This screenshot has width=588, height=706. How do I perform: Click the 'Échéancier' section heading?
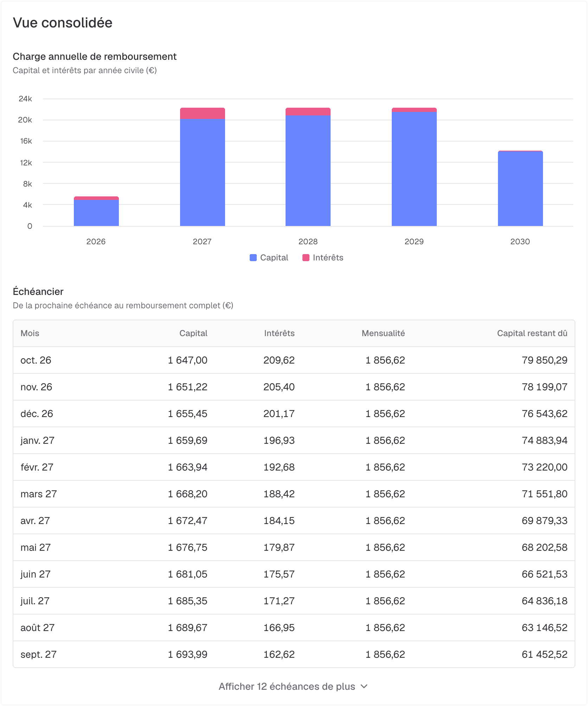pos(38,291)
